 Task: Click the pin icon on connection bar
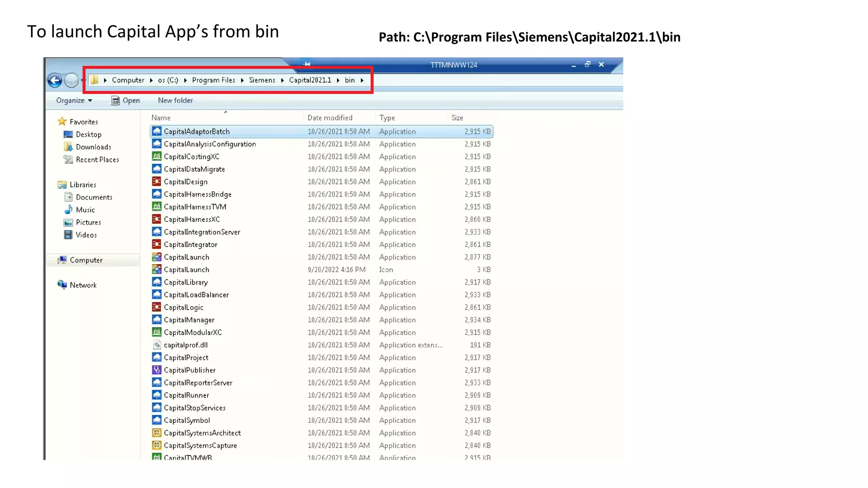point(306,64)
